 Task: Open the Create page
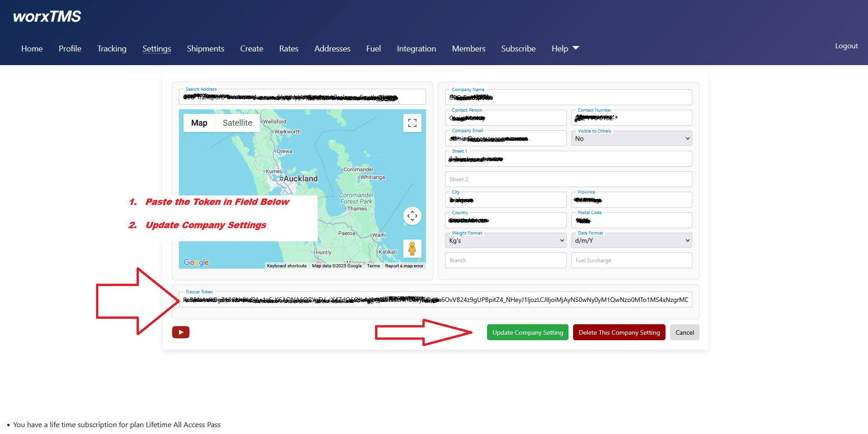coord(252,49)
